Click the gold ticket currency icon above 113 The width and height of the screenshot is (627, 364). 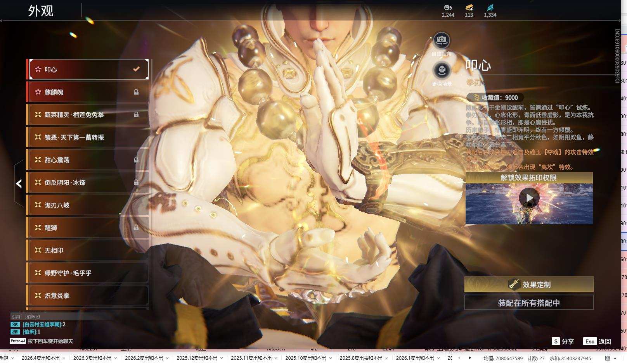click(x=469, y=7)
